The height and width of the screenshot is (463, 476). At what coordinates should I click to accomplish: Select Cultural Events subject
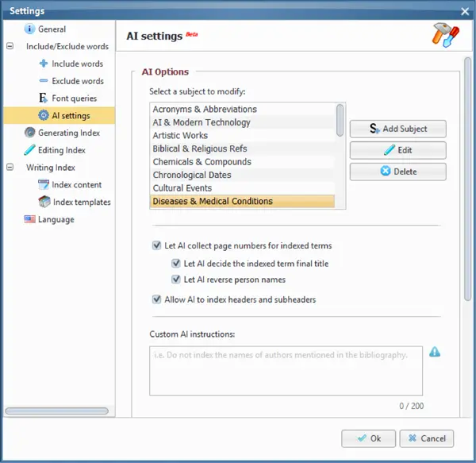point(243,187)
